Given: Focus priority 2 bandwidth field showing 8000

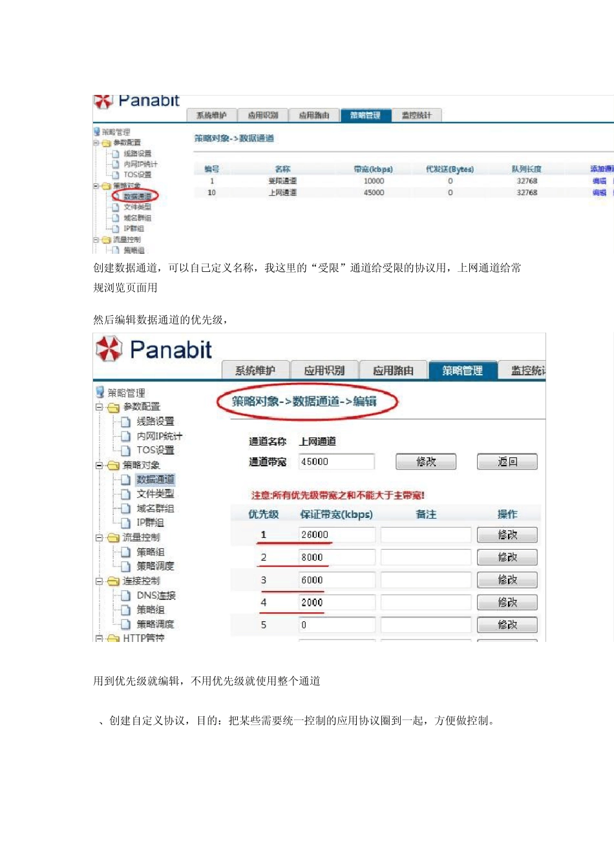Looking at the screenshot, I should [336, 557].
